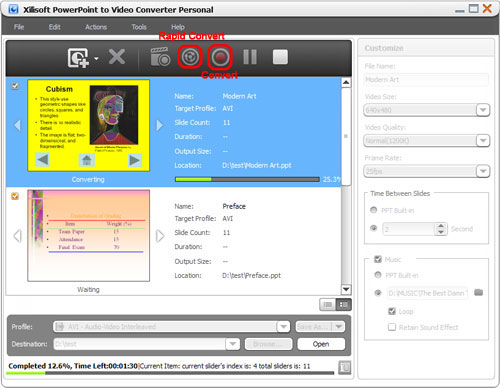Click the Open destination button
Viewport: 500px width, 388px height.
(x=321, y=344)
